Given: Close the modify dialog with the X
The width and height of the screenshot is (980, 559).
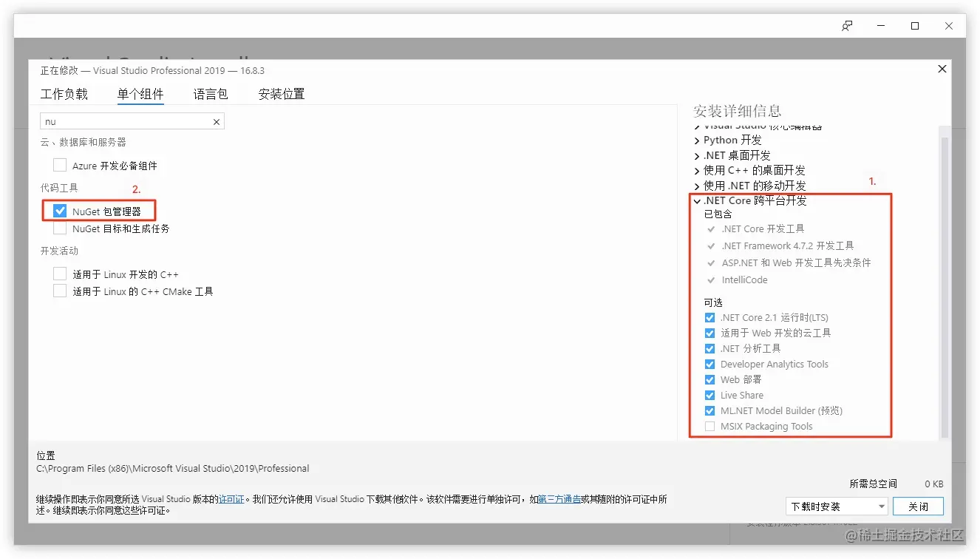Looking at the screenshot, I should (x=942, y=69).
